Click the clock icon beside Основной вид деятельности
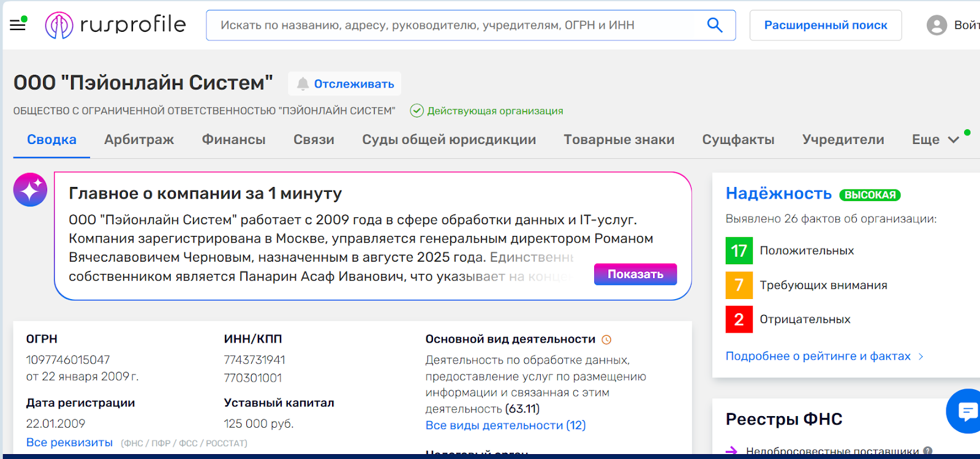The width and height of the screenshot is (980, 459). (606, 340)
